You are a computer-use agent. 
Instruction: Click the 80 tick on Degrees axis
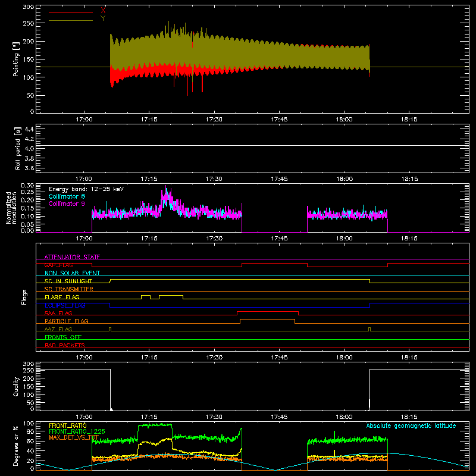coord(30,431)
